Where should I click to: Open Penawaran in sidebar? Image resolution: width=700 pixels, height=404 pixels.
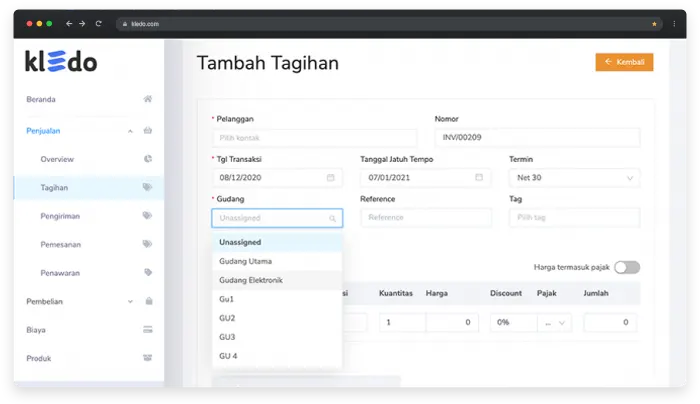[60, 273]
